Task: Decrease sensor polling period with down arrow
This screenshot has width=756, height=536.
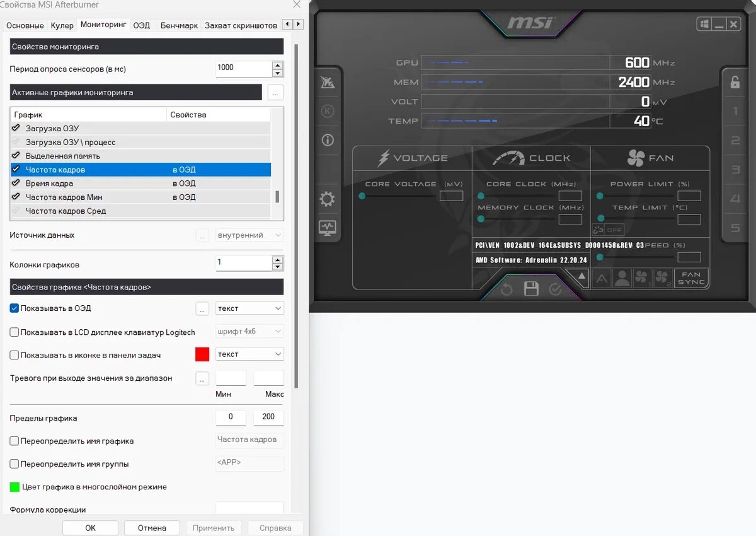Action: tap(278, 73)
